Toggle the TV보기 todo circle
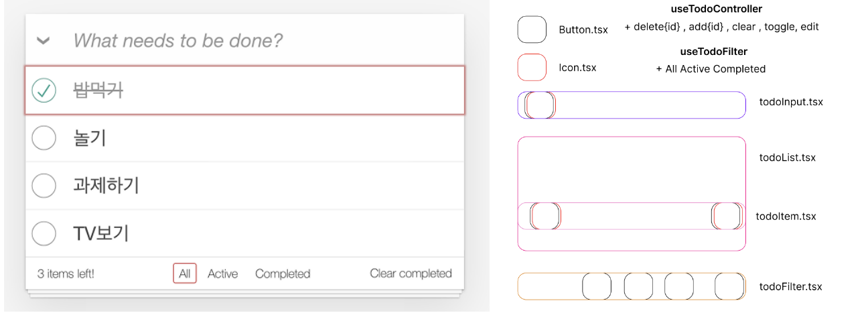Viewport: 868px width, 315px height. pos(44,233)
